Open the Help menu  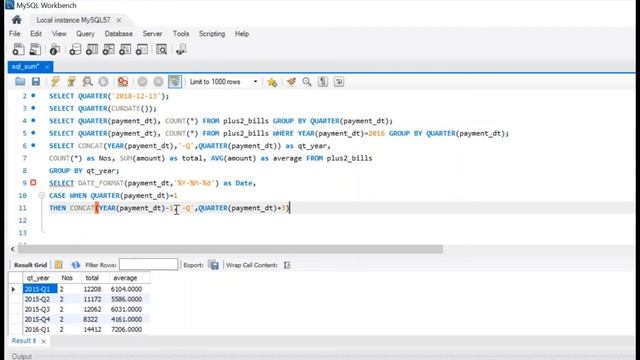click(242, 34)
